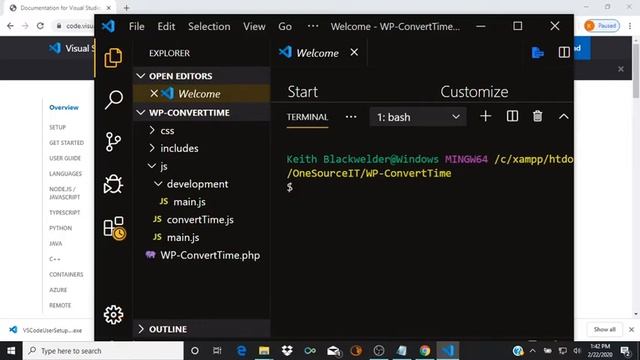Open the Selection menu
The image size is (640, 360).
[209, 27]
